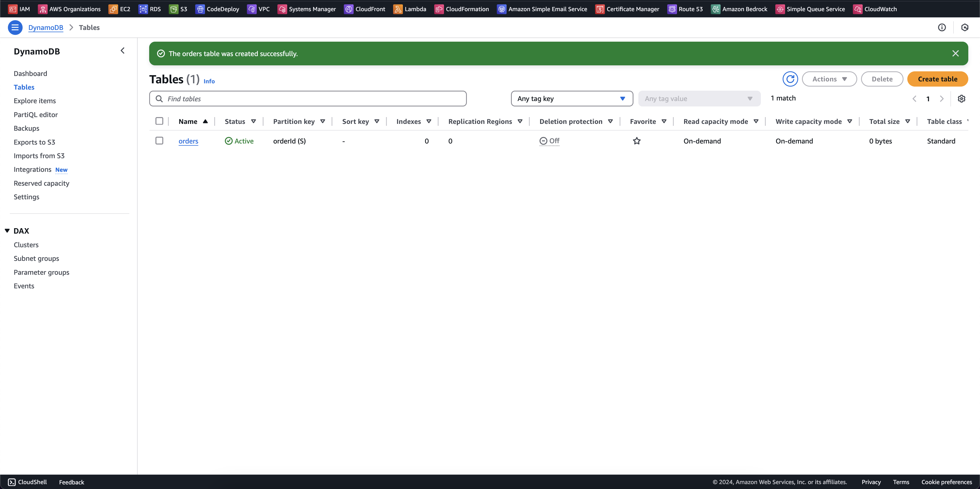Open the CodeDeploy shortcut

coord(217,9)
